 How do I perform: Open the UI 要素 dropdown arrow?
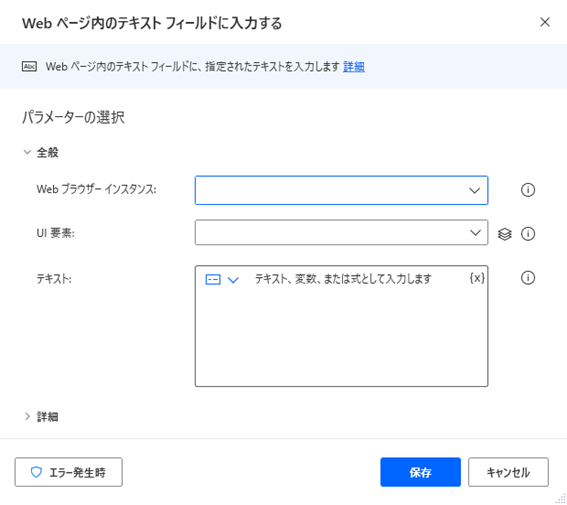pyautogui.click(x=475, y=233)
